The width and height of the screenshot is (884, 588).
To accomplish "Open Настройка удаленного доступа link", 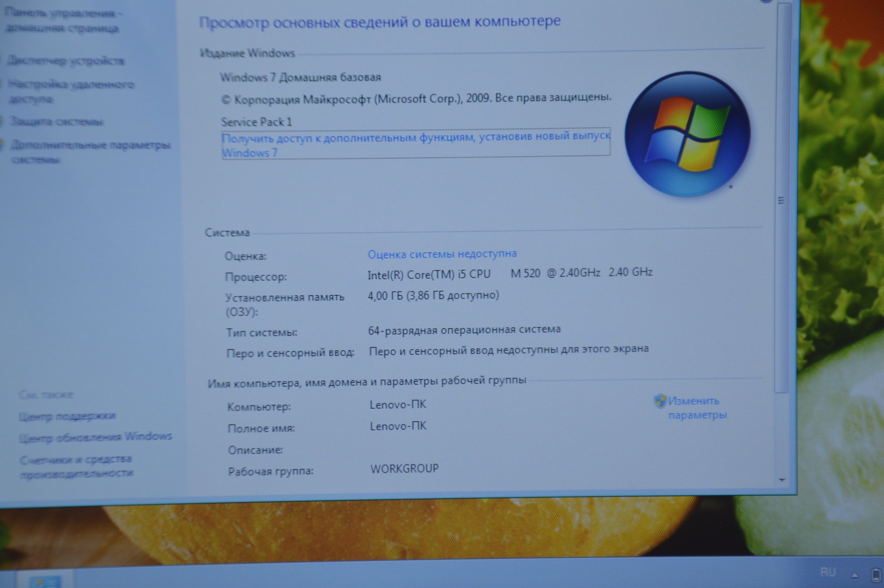I will [71, 91].
